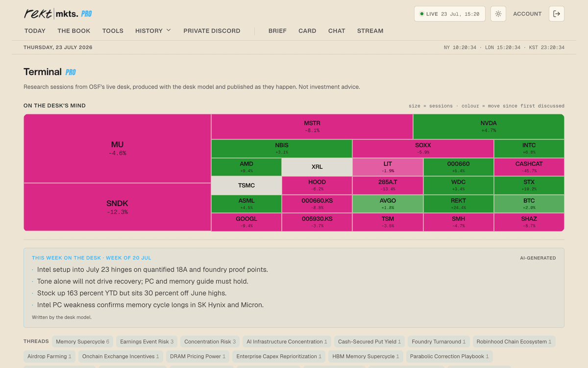Switch to the BRIEF tab

277,30
